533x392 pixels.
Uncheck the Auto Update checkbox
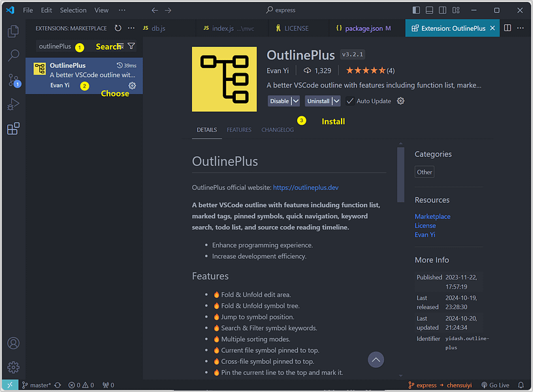coord(351,101)
